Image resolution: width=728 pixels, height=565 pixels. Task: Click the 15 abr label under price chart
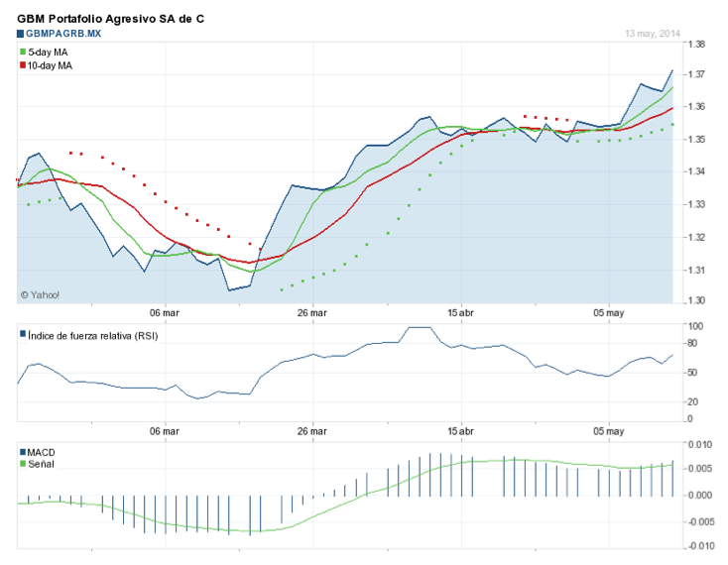click(x=460, y=313)
